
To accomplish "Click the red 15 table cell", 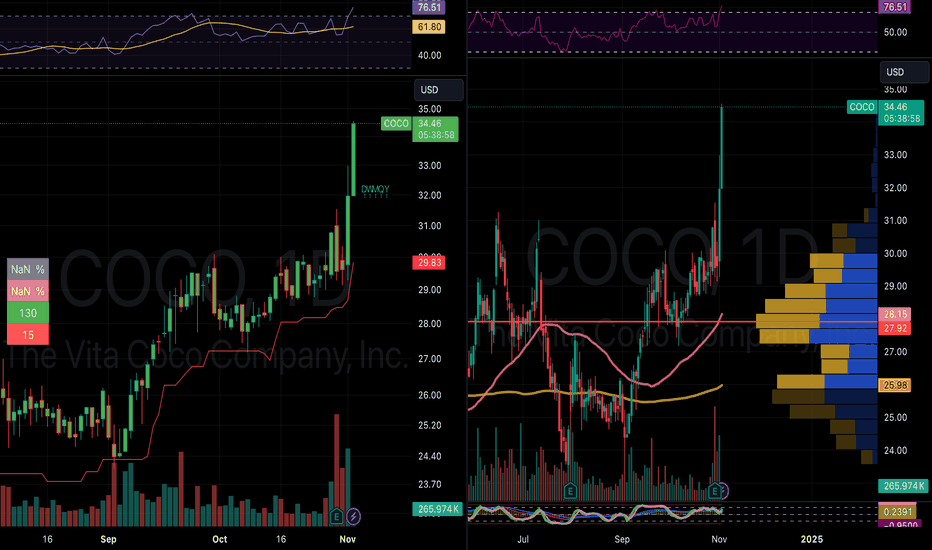I will 28,335.
